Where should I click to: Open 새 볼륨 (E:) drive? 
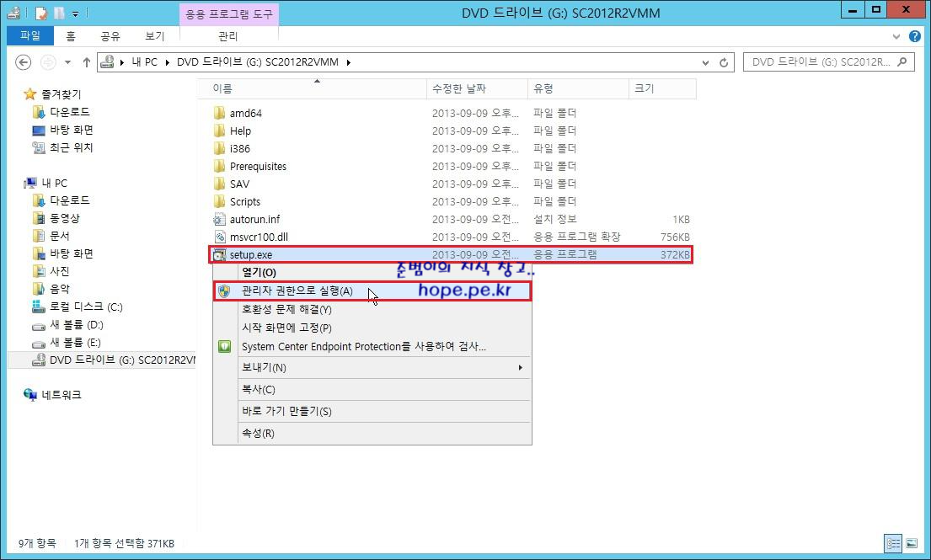tap(75, 342)
